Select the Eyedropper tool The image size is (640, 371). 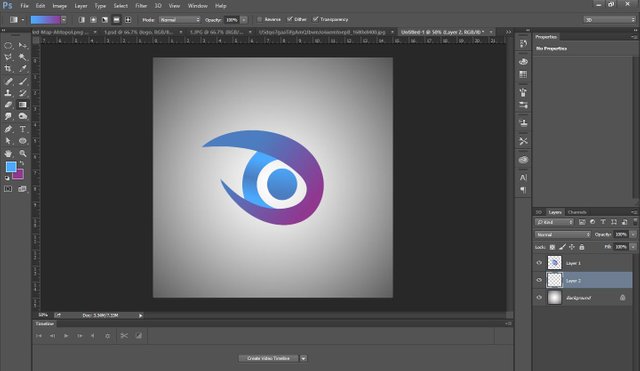coord(22,69)
